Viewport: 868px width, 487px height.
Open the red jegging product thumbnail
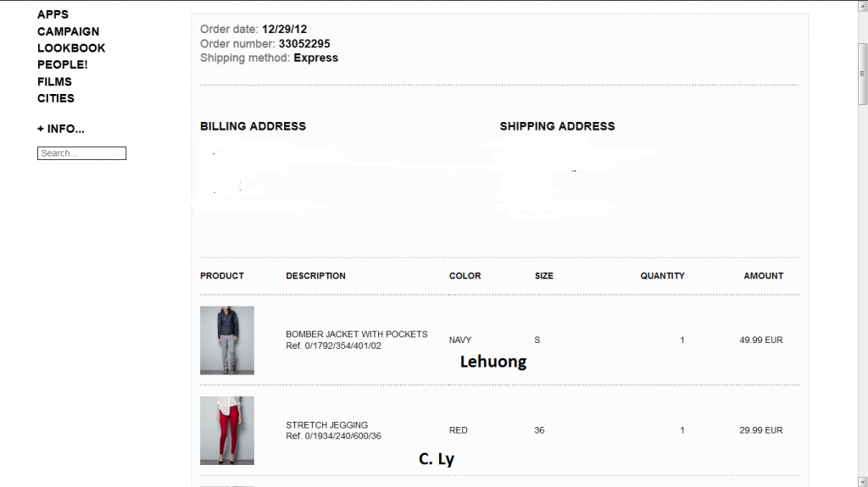(x=227, y=430)
